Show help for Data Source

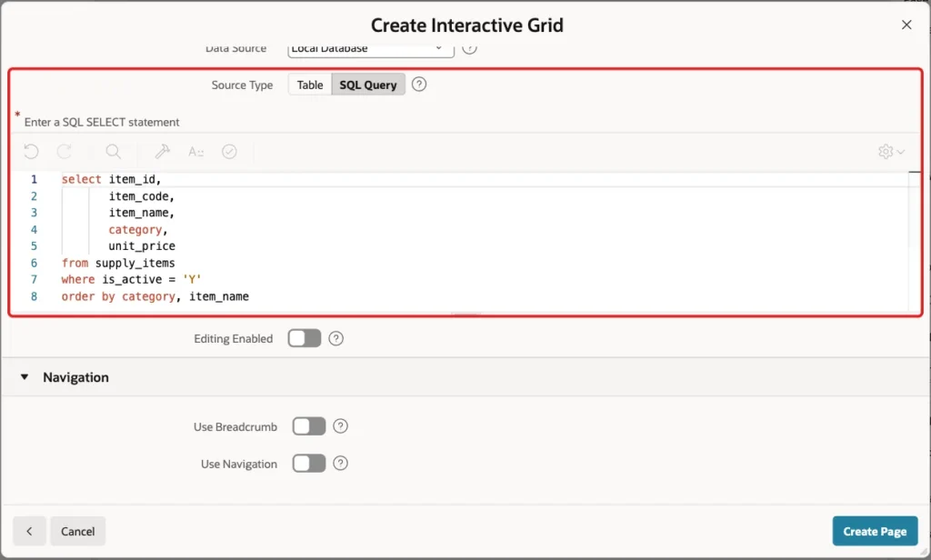pos(469,48)
